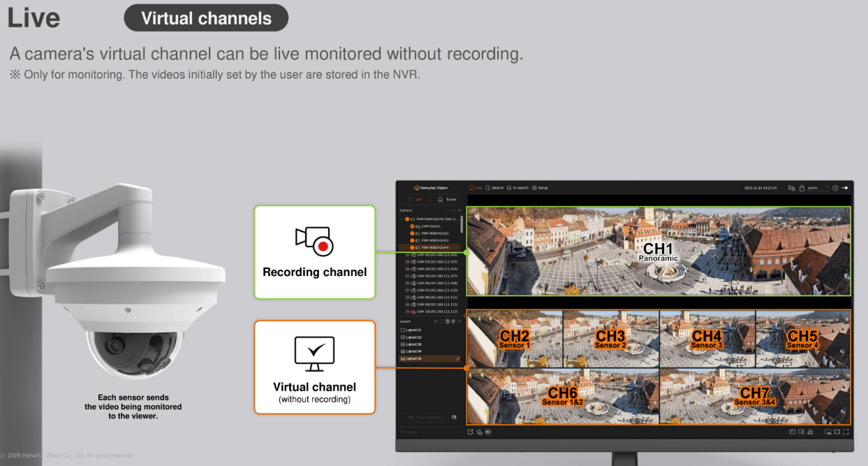This screenshot has width=868, height=466.
Task: Switch to the Event tab in sidebar
Action: coord(446,199)
